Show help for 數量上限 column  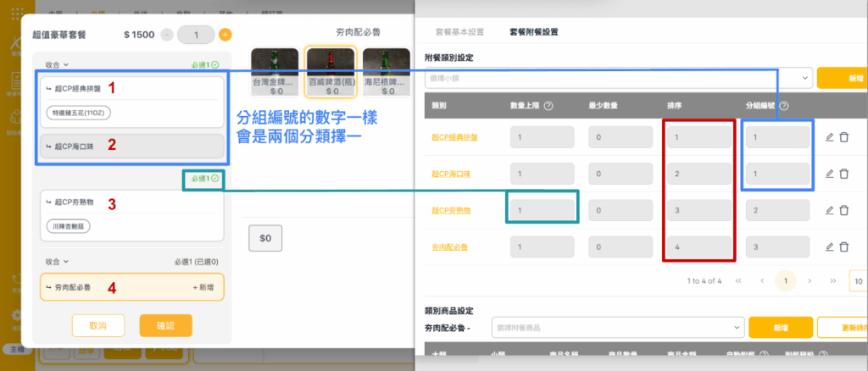548,106
